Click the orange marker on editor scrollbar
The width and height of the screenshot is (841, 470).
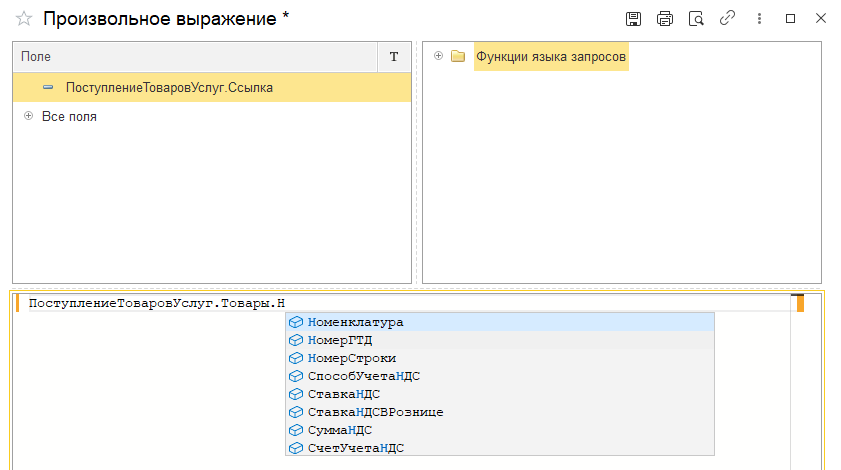tap(800, 304)
